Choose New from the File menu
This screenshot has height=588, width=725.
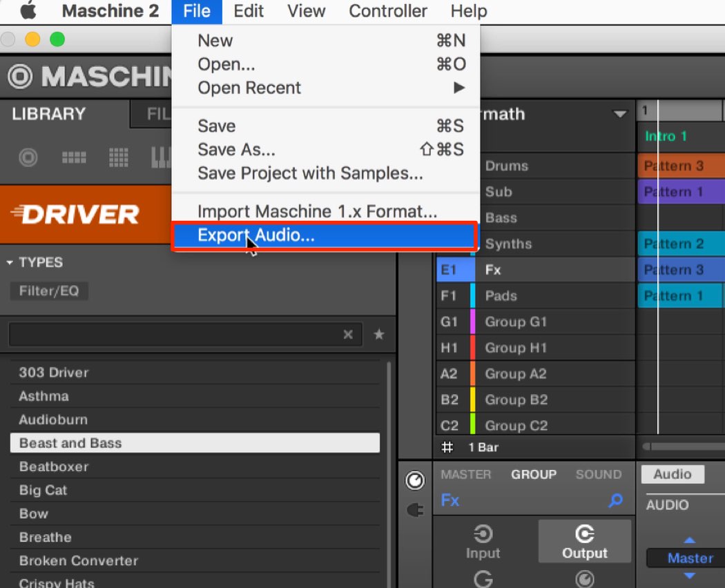click(325, 41)
